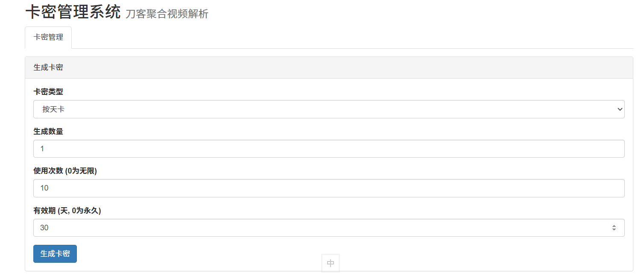This screenshot has width=644, height=279.
Task: Click the blue 生成卡密 button
Action: pos(55,254)
